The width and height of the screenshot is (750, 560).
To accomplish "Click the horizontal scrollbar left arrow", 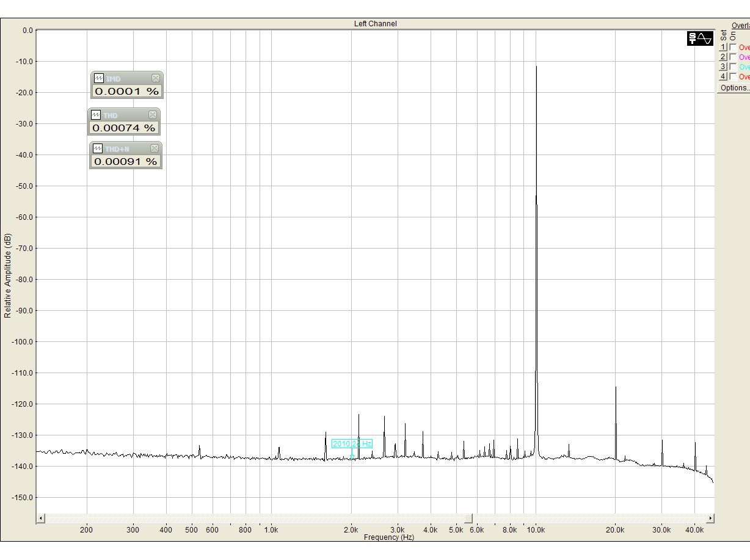I will pyautogui.click(x=41, y=518).
